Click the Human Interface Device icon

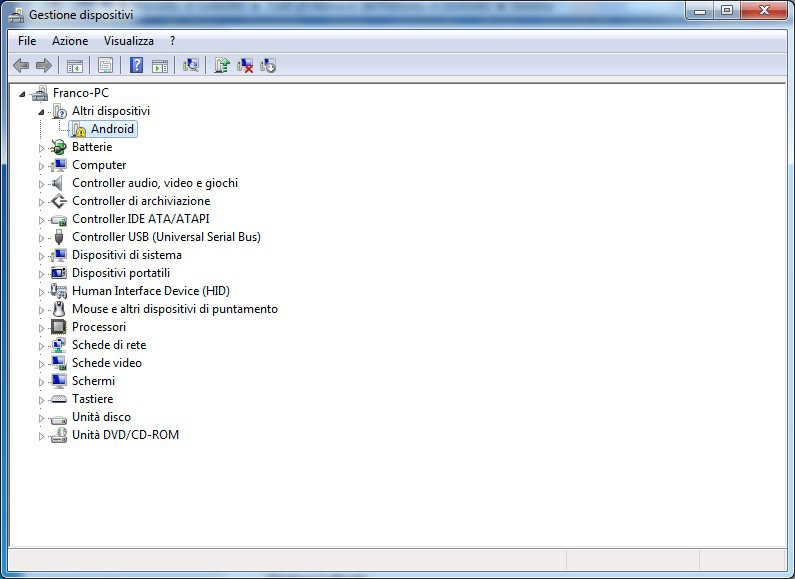click(x=59, y=291)
